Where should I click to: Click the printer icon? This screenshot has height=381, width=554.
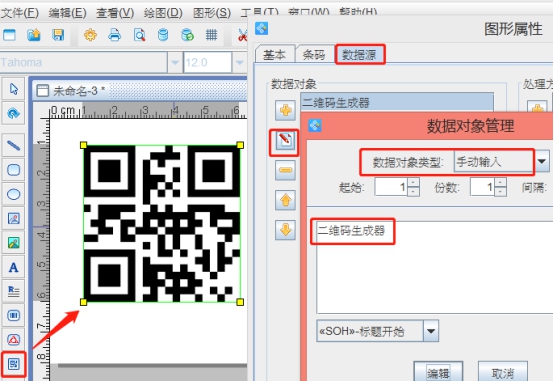click(x=114, y=35)
